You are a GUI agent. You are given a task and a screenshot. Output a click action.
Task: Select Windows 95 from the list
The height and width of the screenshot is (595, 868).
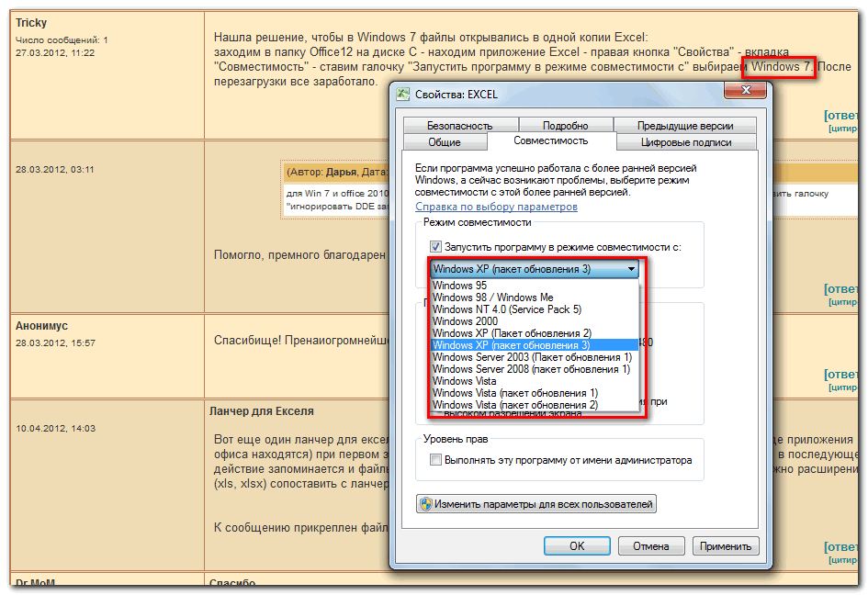point(535,286)
